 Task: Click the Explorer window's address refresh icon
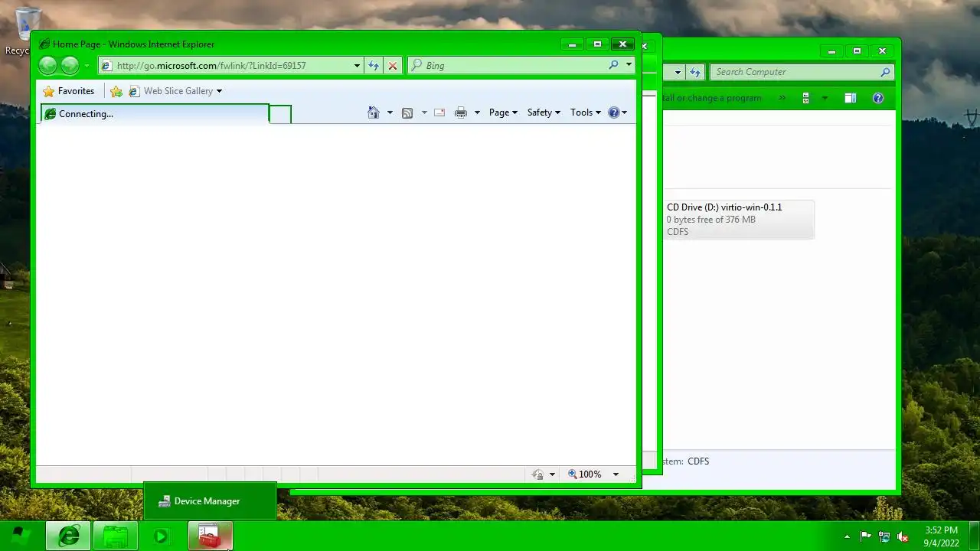[x=695, y=72]
